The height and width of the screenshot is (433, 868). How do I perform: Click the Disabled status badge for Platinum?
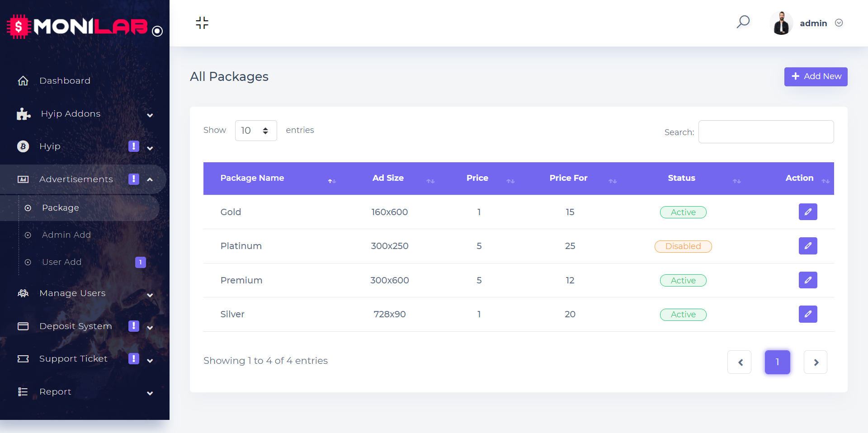(683, 246)
